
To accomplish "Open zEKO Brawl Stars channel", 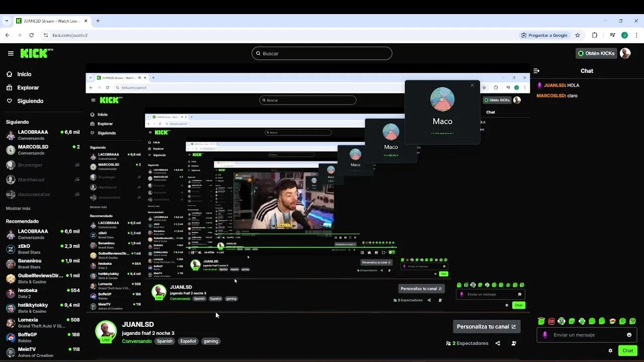I will (x=43, y=249).
